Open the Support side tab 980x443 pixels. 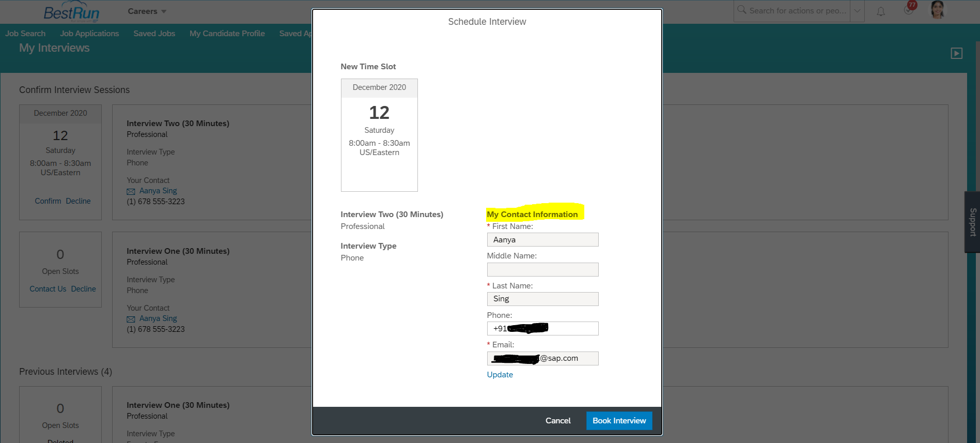(972, 222)
